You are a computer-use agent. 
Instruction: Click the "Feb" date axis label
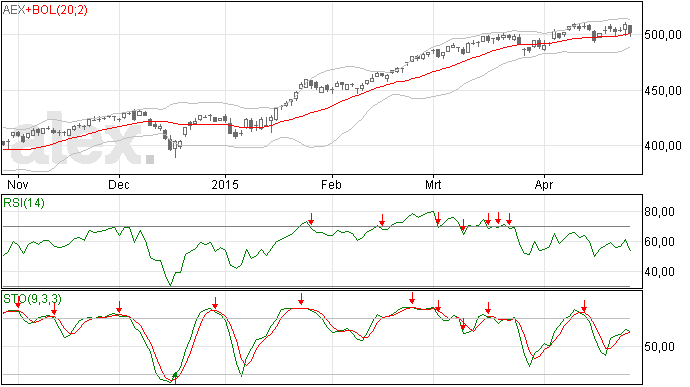(331, 184)
